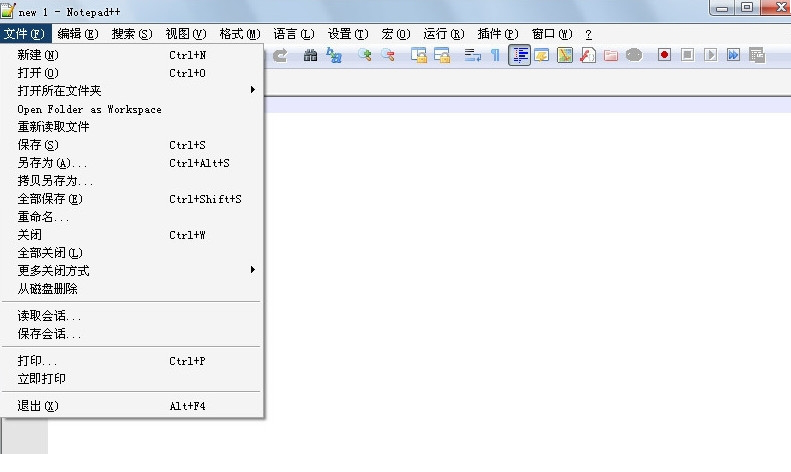Select Open Folder as Workspace entry
This screenshot has height=472, width=791.
132,109
